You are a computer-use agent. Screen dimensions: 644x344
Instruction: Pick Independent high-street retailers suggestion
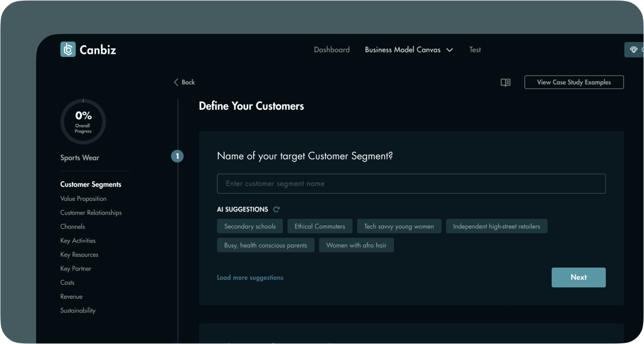pos(496,226)
